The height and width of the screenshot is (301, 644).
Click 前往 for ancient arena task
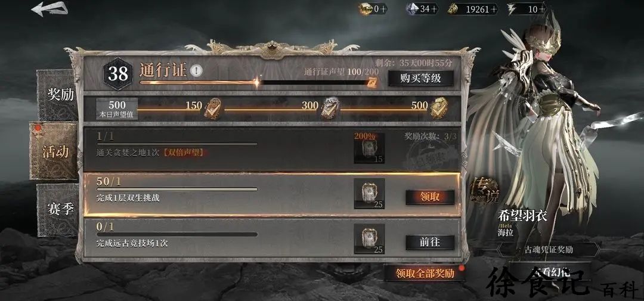(x=430, y=242)
